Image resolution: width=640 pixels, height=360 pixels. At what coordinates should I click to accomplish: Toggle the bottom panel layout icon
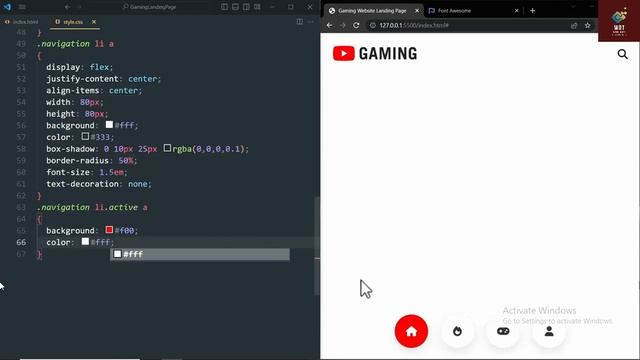[236, 7]
